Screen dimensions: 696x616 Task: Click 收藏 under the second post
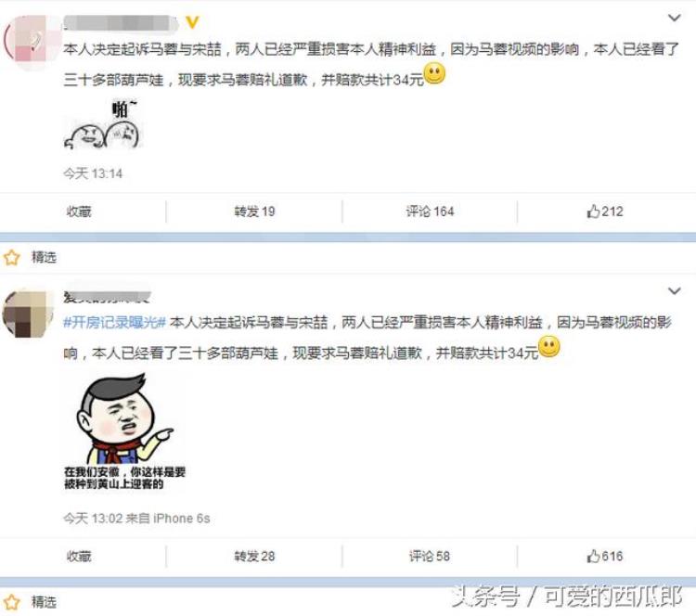pos(79,556)
